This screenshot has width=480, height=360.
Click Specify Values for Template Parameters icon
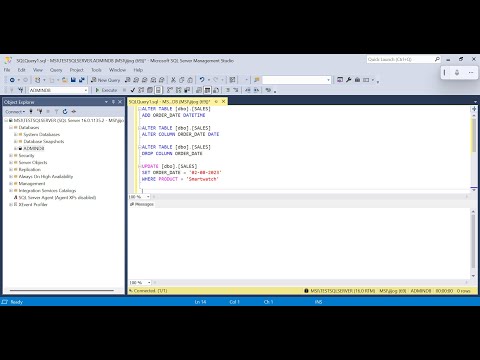click(x=268, y=90)
